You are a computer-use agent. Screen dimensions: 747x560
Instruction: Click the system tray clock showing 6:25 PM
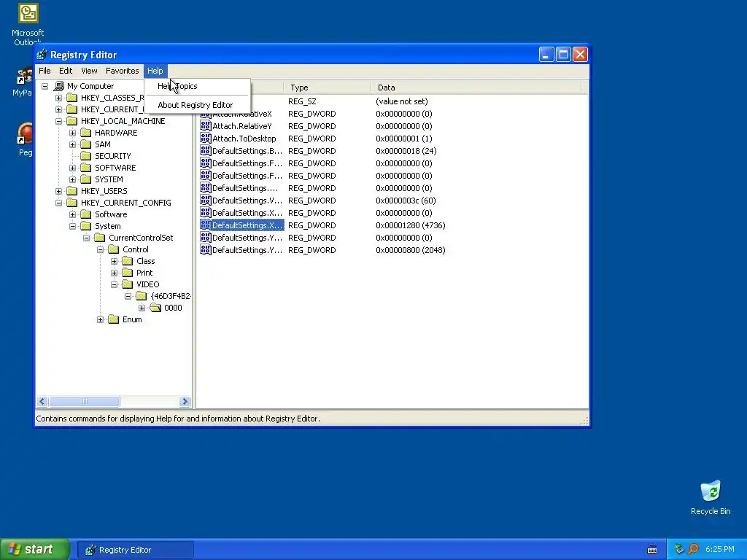click(720, 549)
